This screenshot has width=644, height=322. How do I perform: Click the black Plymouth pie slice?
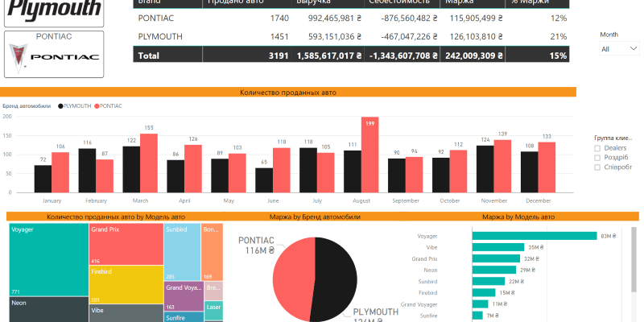(x=335, y=279)
